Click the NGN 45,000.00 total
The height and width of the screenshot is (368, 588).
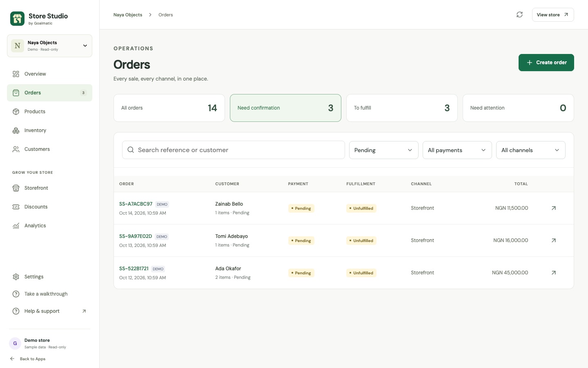pyautogui.click(x=510, y=273)
